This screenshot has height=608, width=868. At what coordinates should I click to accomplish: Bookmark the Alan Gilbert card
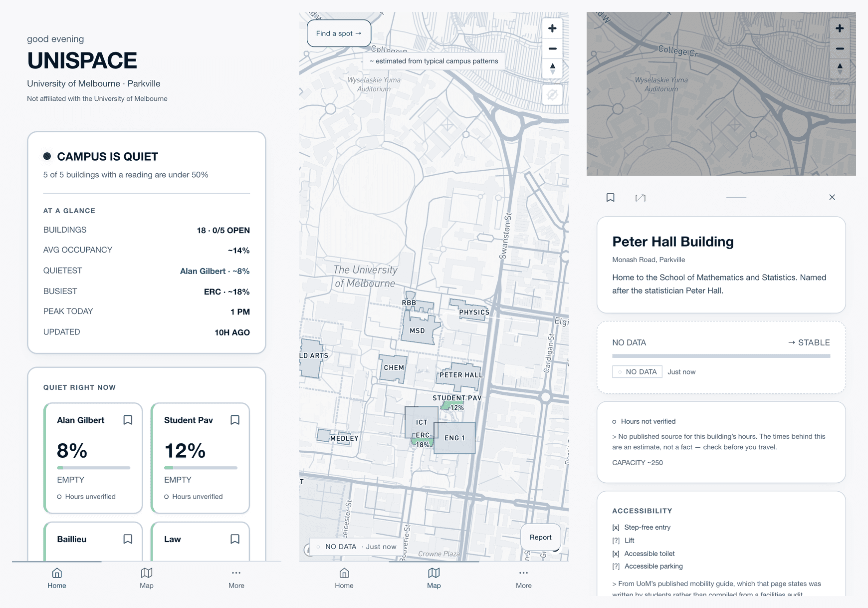pos(128,420)
